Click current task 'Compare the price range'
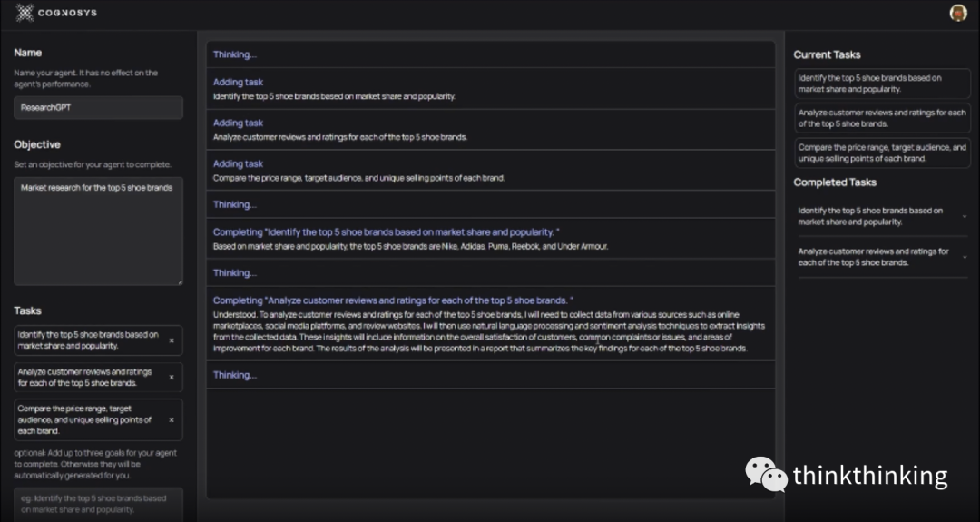The image size is (980, 522). (883, 153)
